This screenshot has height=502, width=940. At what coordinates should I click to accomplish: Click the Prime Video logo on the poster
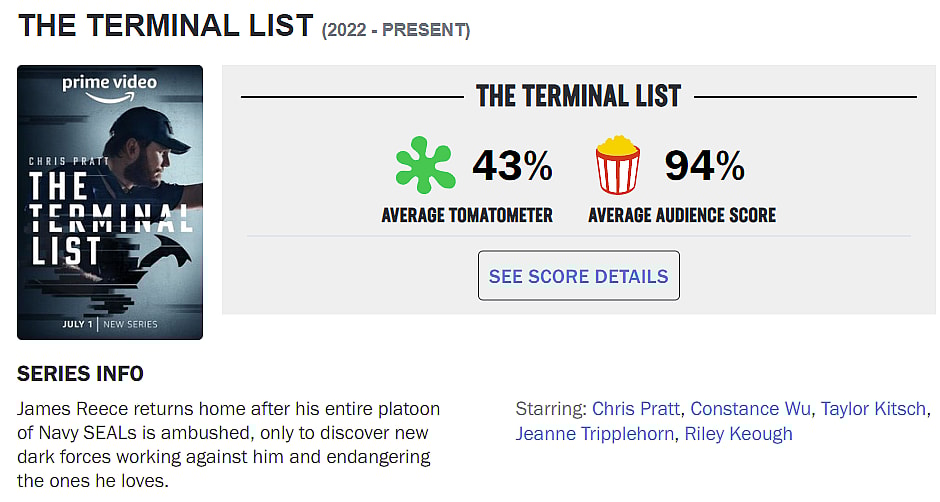coord(110,86)
